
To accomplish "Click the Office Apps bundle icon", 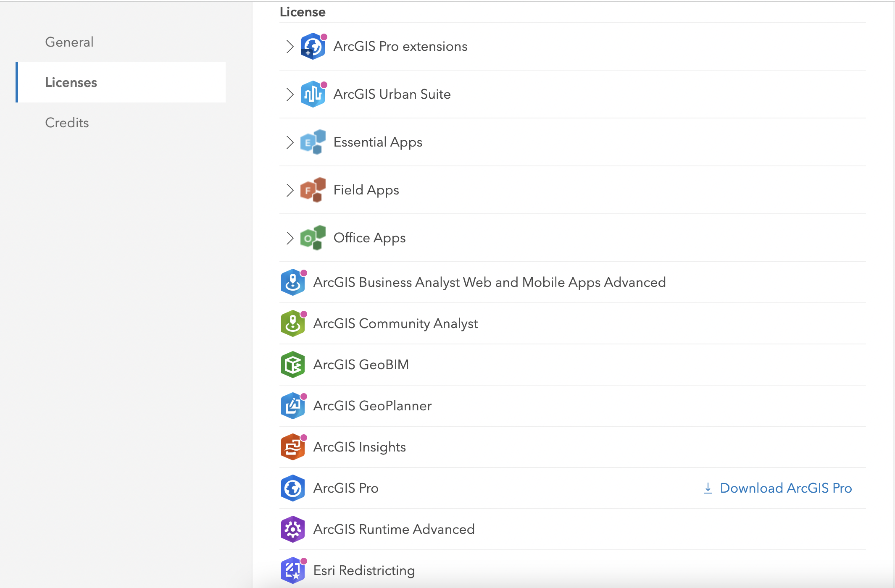I will pos(313,238).
